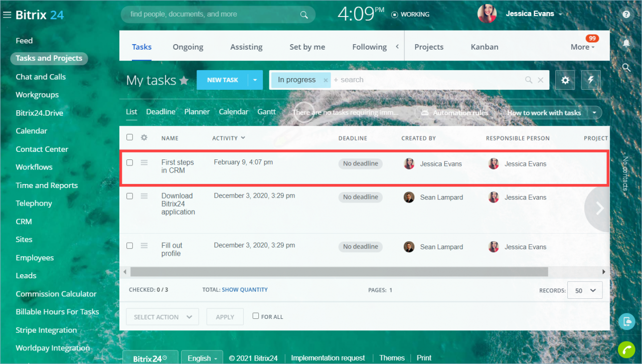Open Implementation request footer link
This screenshot has width=642, height=364.
point(328,358)
